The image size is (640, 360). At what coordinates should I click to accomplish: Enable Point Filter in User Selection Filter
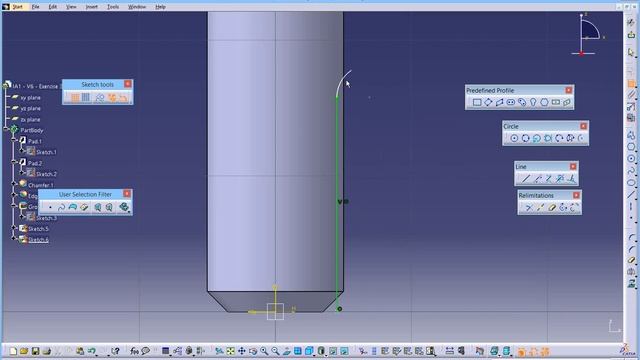pos(50,207)
